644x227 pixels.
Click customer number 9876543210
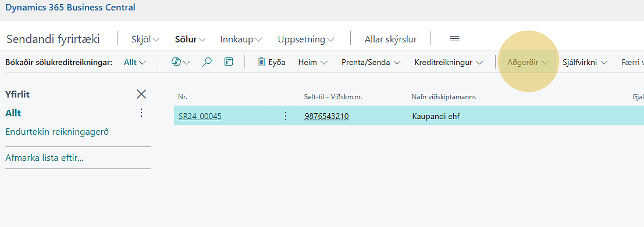326,116
